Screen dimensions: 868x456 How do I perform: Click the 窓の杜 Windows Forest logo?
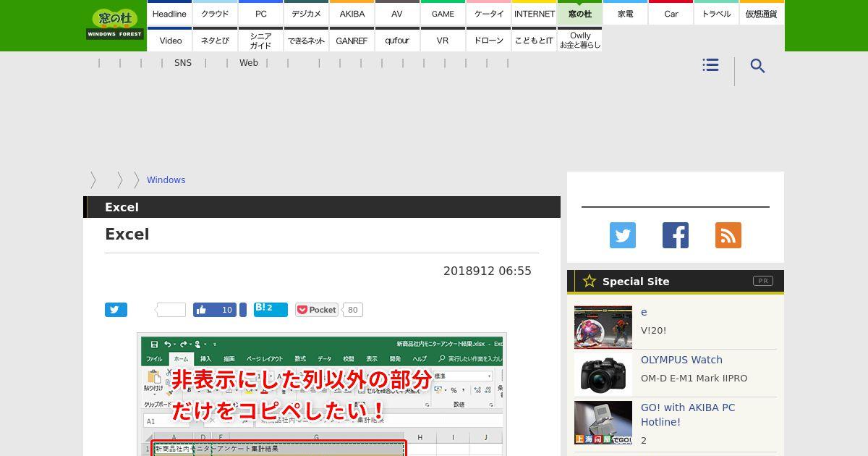(114, 24)
